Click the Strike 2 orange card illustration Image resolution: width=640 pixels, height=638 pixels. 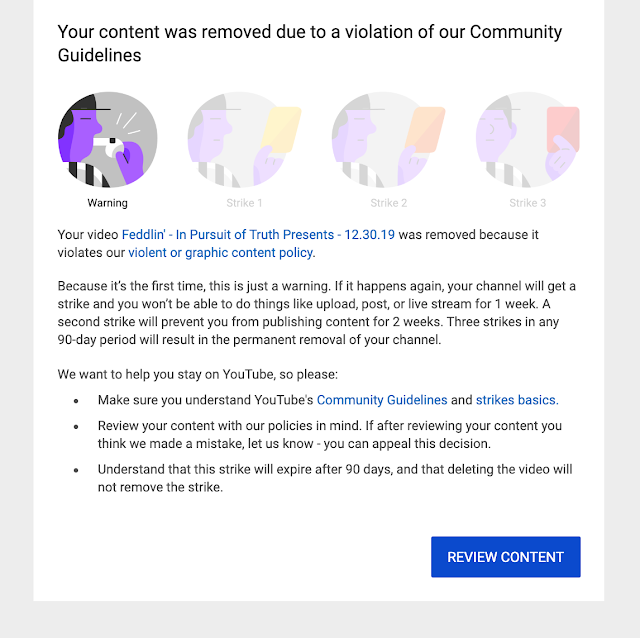coord(388,141)
